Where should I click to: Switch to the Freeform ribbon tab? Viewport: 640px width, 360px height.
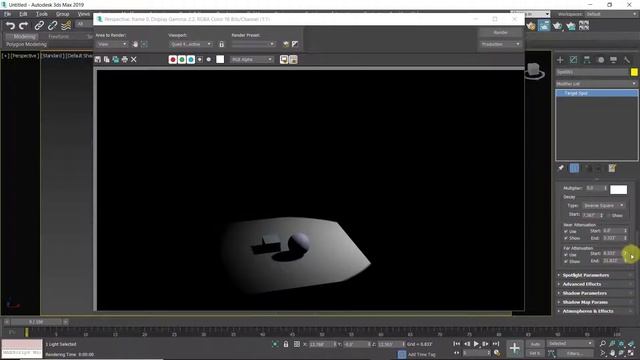(x=58, y=37)
